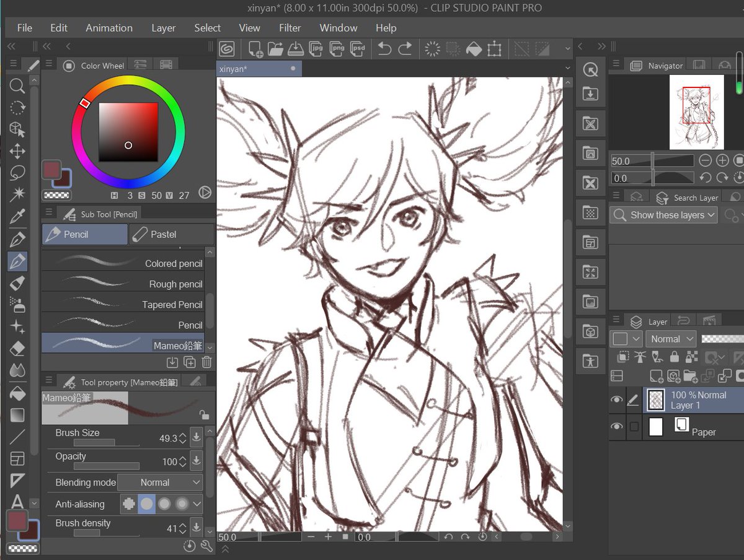
Task: Hide Layer 1 with its eye icon
Action: coord(616,400)
